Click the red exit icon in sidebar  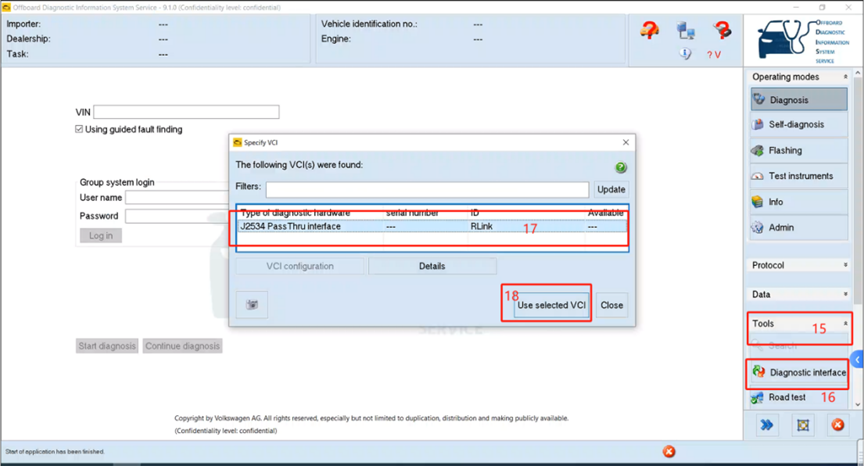(x=838, y=425)
